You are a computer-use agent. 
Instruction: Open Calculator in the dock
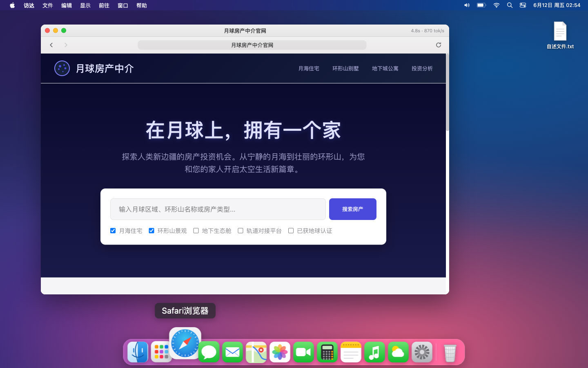click(x=327, y=352)
